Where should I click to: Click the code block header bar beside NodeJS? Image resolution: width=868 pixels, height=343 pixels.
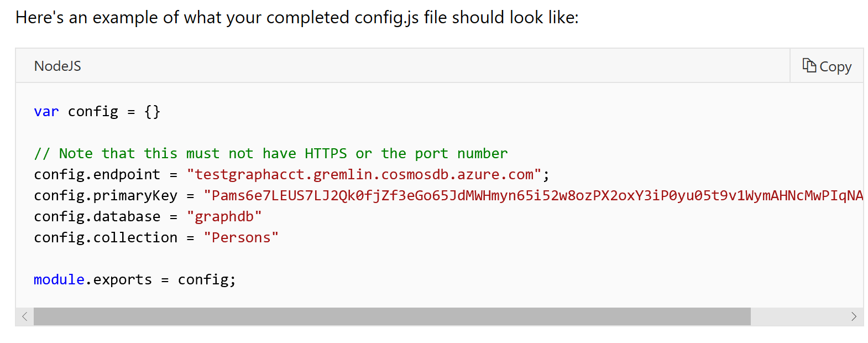coord(387,65)
